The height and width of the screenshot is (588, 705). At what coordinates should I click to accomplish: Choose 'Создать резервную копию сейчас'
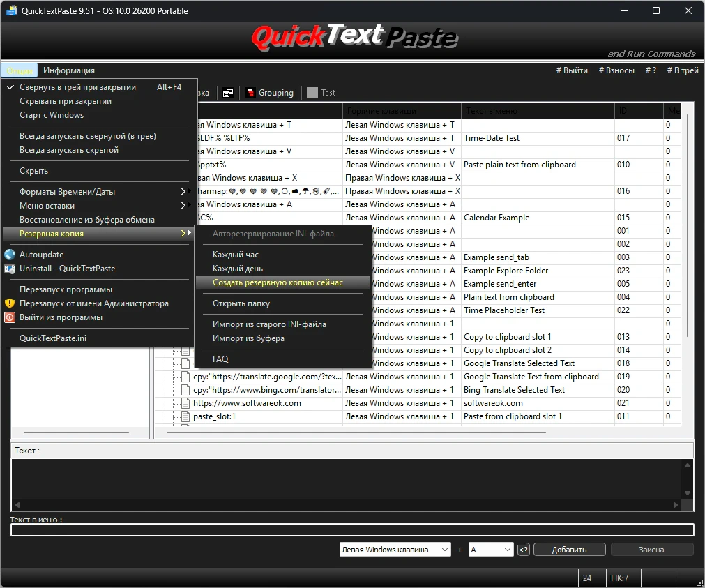tap(283, 282)
